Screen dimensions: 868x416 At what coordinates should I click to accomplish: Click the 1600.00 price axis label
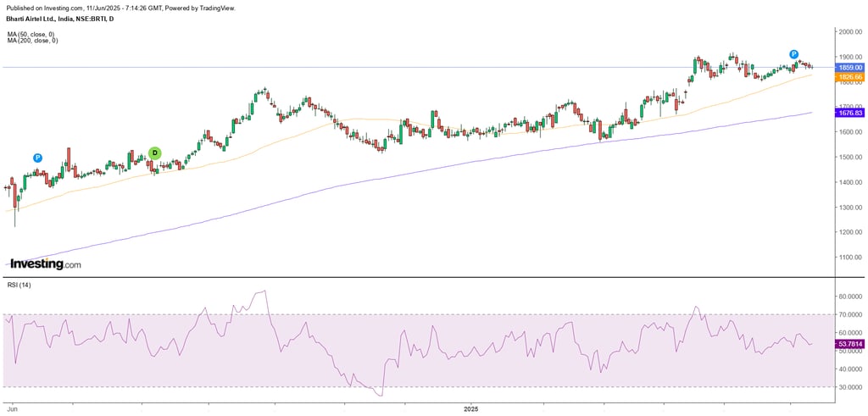[851, 132]
